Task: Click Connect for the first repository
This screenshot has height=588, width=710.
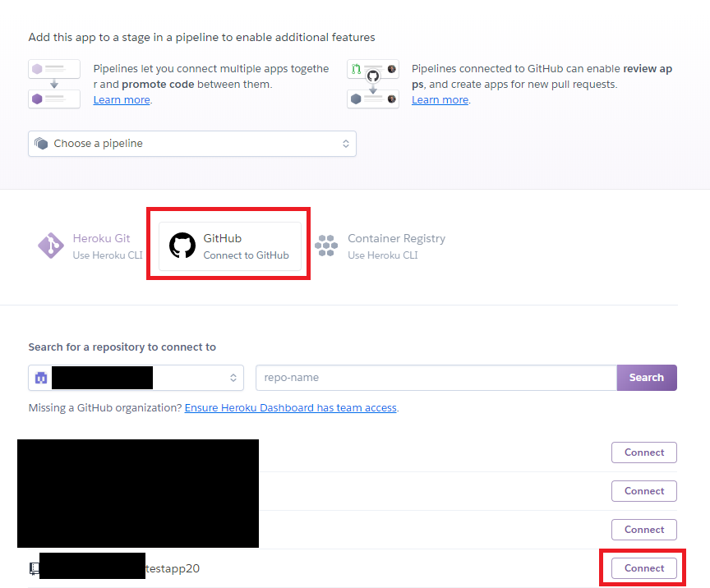Action: pos(644,452)
